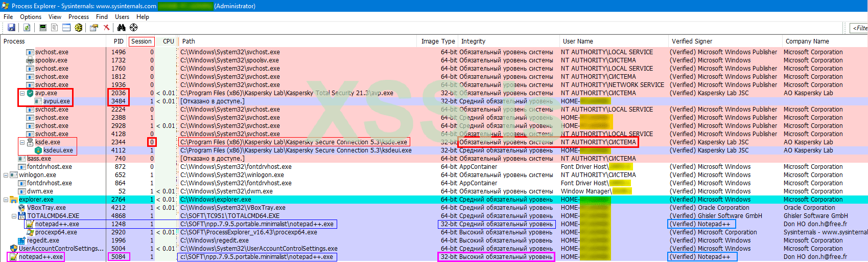Click the VBoxTray.exe cube icon

point(22,208)
